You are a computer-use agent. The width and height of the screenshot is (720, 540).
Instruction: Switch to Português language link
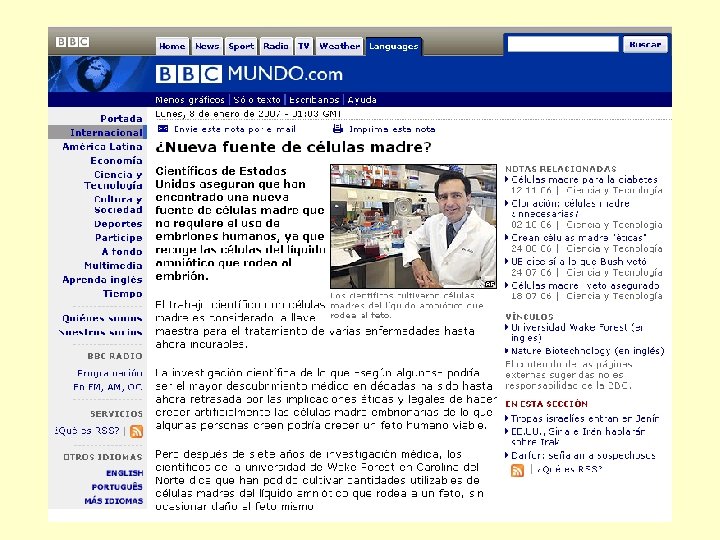[x=117, y=487]
